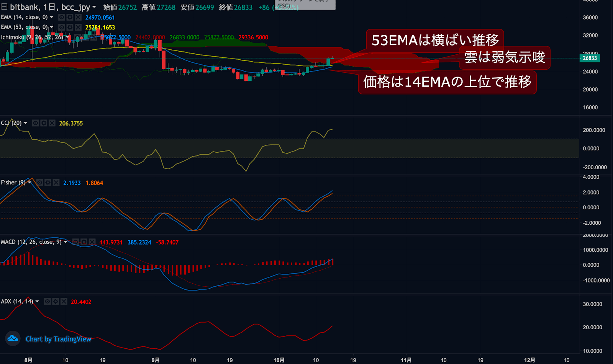Open MACD indicator settings gear
Image resolution: width=613 pixels, height=364 pixels.
click(x=84, y=242)
